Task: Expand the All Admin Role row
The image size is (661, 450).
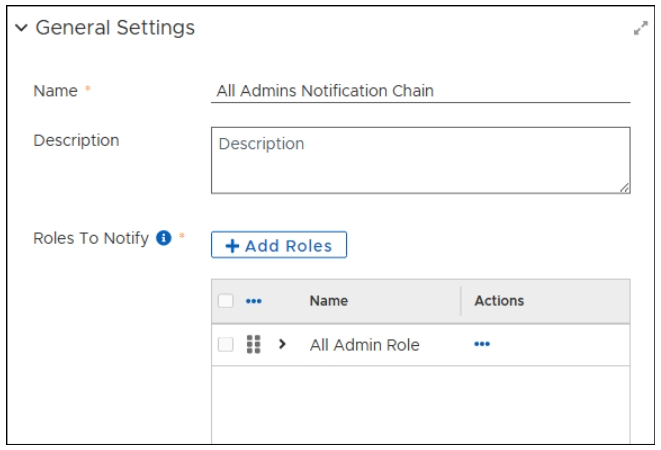Action: pyautogui.click(x=282, y=344)
